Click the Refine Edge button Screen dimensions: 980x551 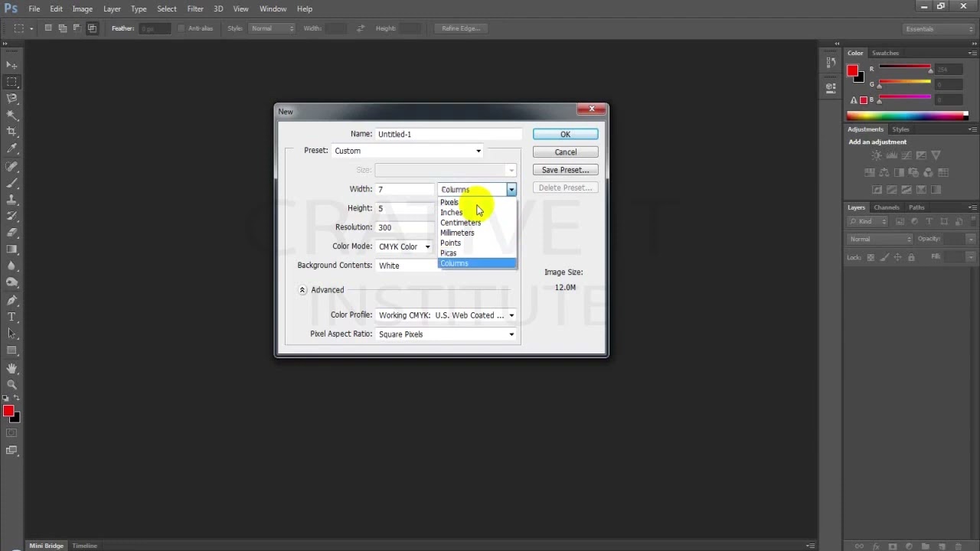point(461,28)
